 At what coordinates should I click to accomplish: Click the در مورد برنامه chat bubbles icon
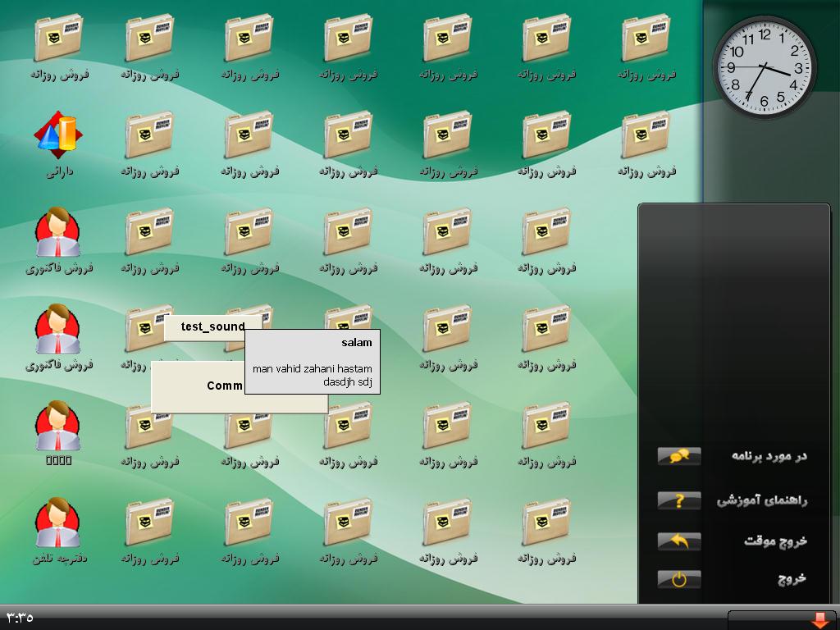click(678, 456)
